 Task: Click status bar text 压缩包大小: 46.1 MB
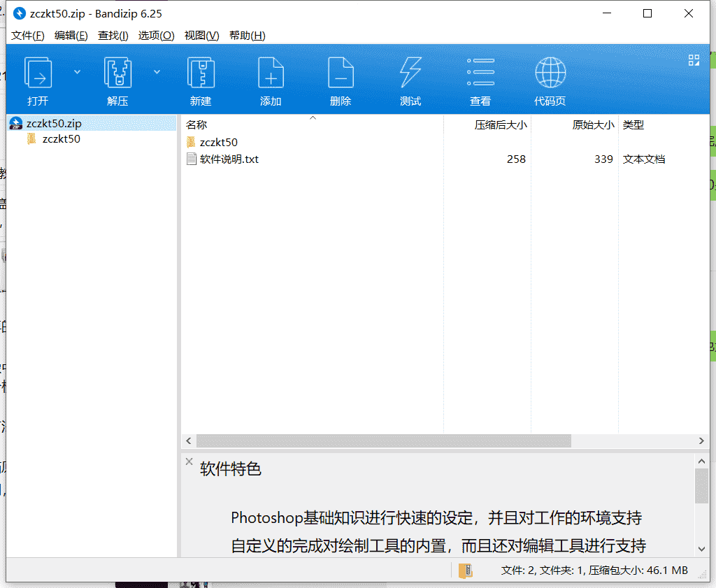coord(638,571)
